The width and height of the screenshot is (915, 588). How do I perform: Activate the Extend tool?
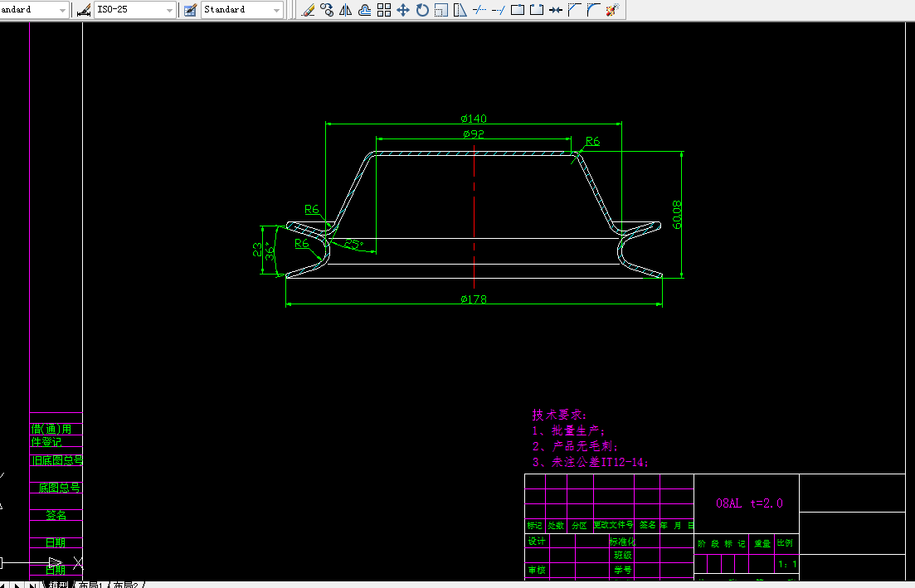(x=499, y=10)
